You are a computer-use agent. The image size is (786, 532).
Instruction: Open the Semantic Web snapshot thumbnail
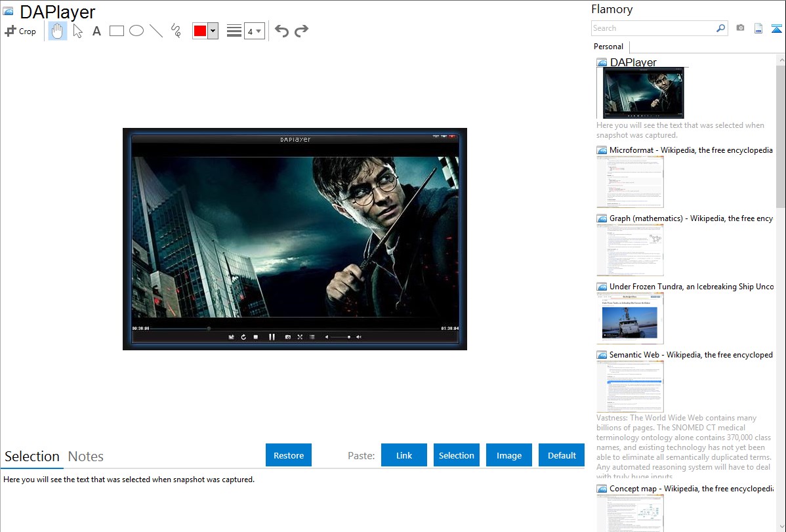[630, 386]
